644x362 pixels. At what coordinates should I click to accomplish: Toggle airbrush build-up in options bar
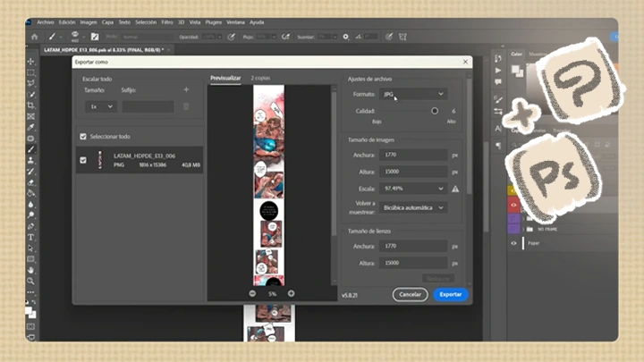coord(286,37)
